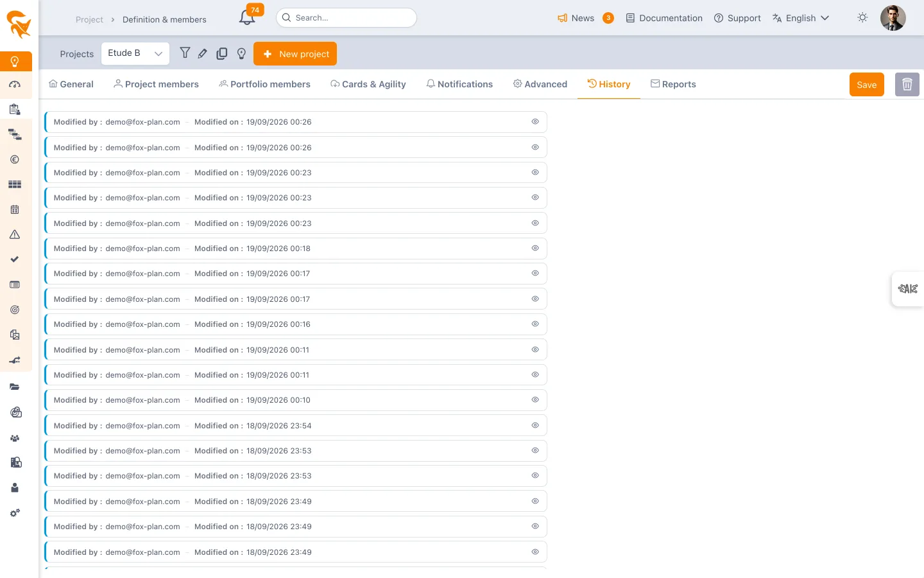Open the Documentation link
The height and width of the screenshot is (578, 924).
664,18
